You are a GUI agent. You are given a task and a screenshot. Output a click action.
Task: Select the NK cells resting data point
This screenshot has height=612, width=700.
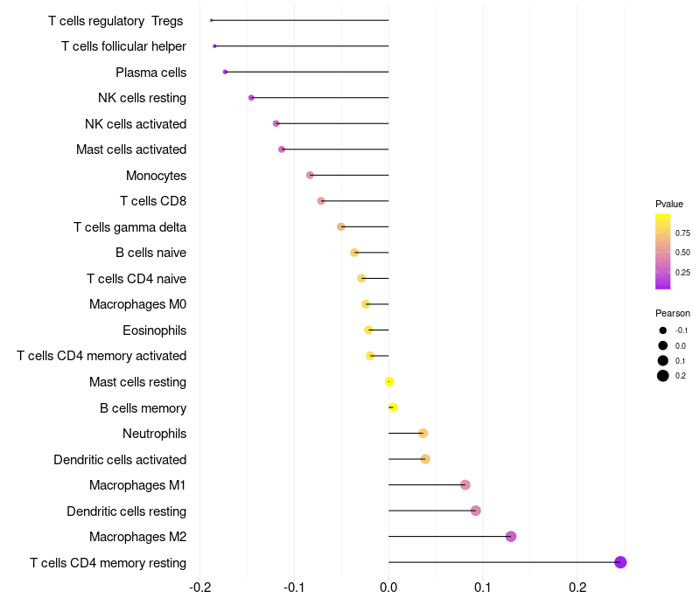[251, 98]
